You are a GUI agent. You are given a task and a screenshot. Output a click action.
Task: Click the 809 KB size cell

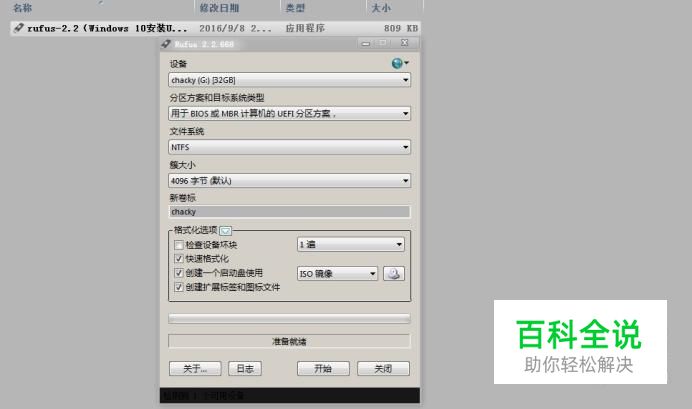tap(401, 28)
